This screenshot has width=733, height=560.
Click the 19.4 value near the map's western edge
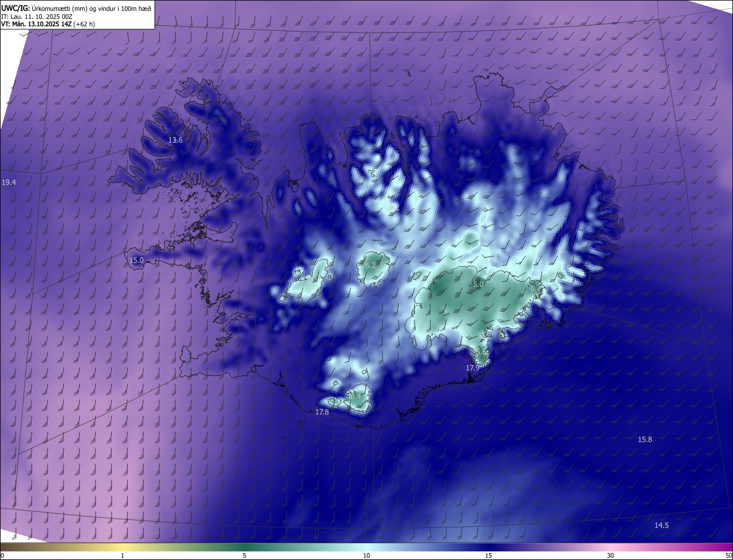9,182
